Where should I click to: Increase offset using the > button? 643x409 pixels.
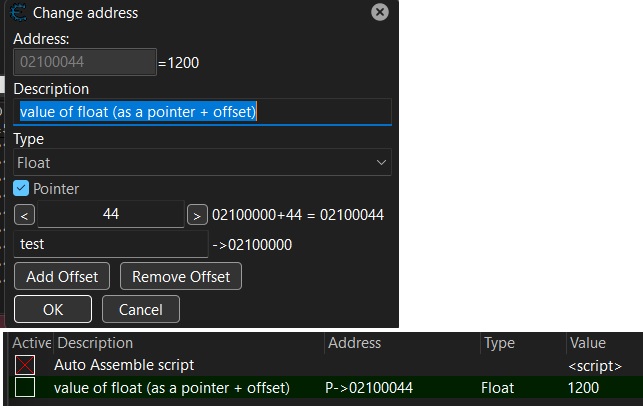coord(197,215)
